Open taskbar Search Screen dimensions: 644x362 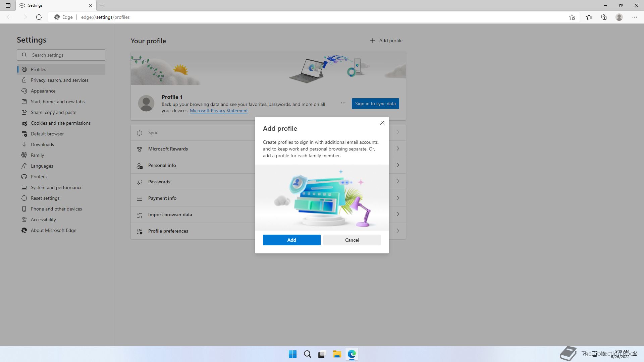(x=307, y=354)
